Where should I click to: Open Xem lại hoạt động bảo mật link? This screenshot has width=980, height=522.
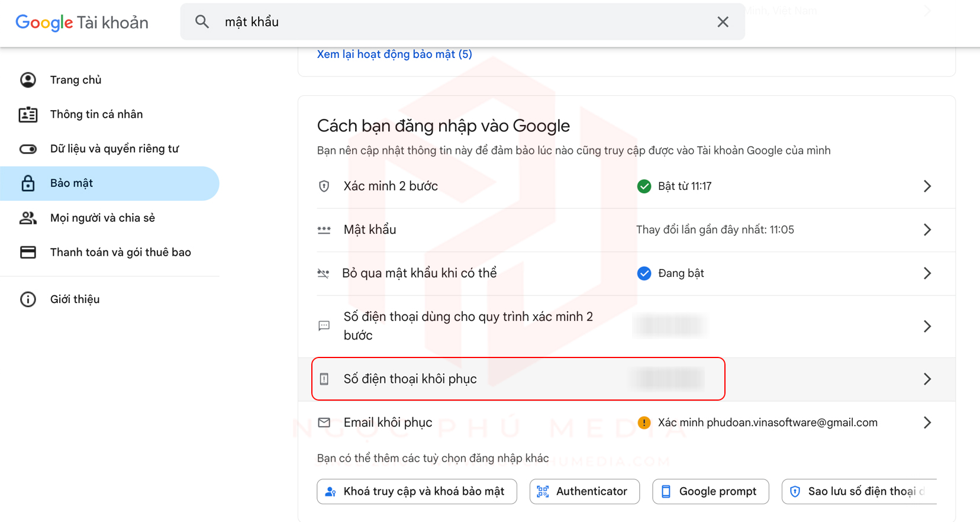pyautogui.click(x=394, y=54)
